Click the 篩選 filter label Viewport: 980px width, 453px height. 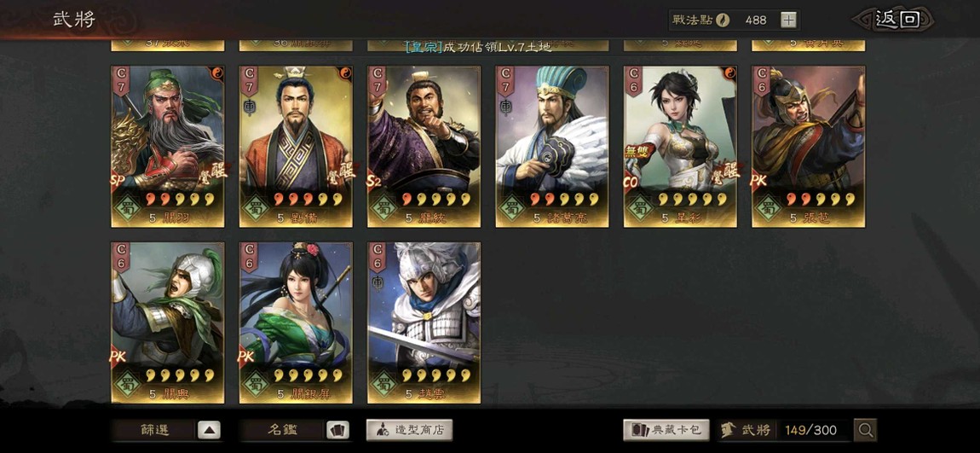[x=153, y=431]
